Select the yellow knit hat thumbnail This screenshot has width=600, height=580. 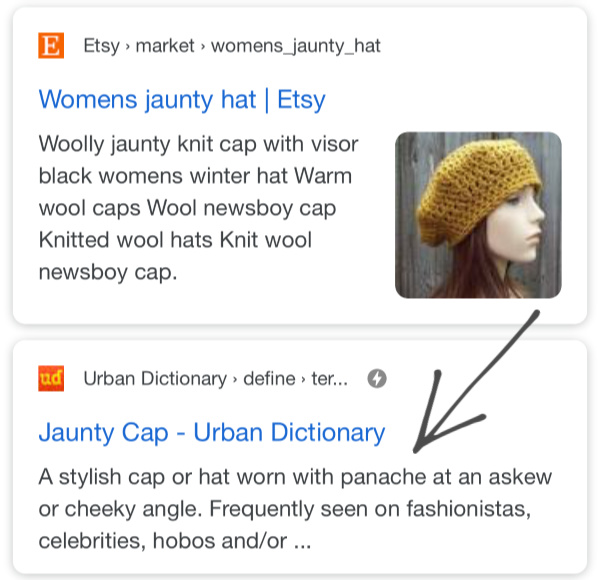point(478,215)
